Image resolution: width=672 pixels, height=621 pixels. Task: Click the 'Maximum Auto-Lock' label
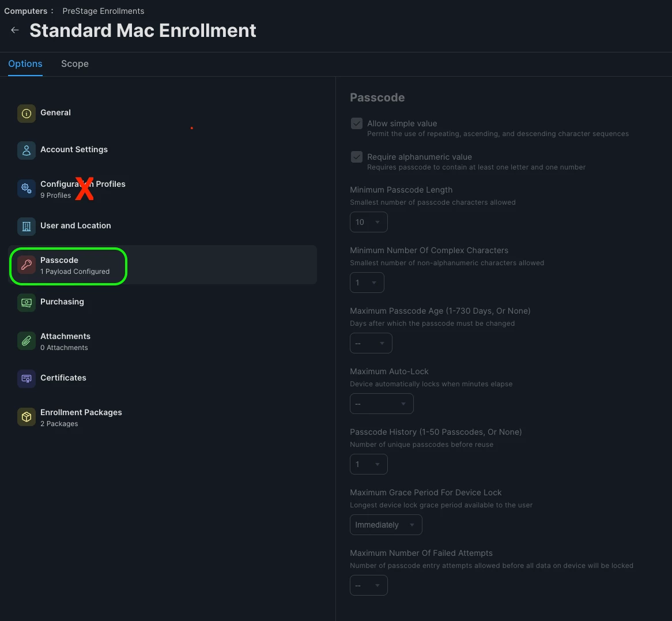pos(389,371)
